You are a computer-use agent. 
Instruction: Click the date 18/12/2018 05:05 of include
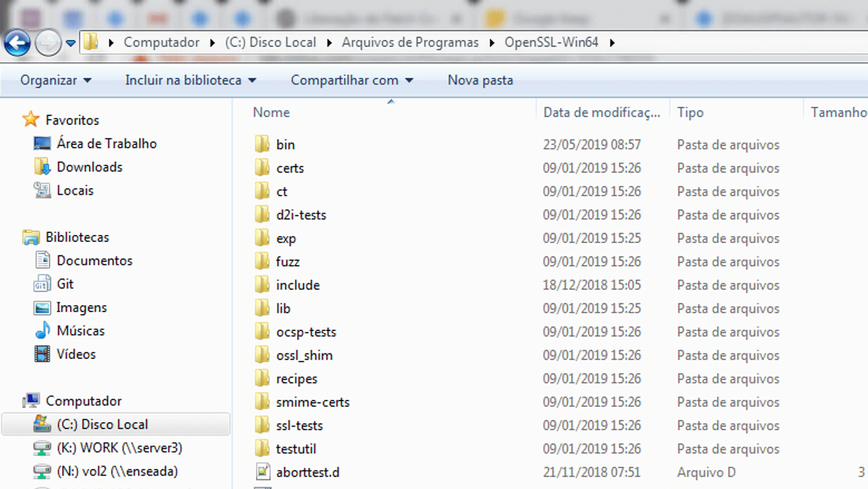click(x=592, y=285)
